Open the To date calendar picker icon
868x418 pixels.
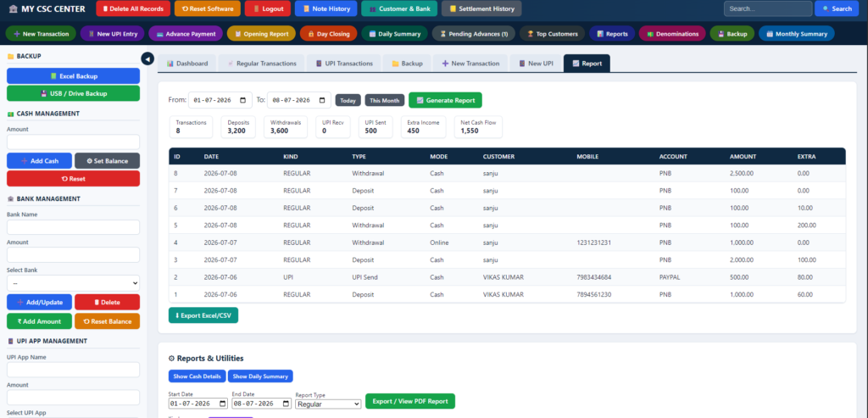pos(321,100)
